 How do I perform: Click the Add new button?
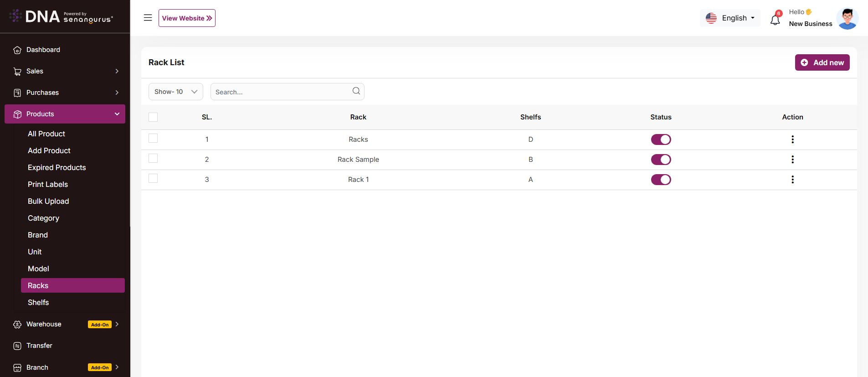click(822, 62)
